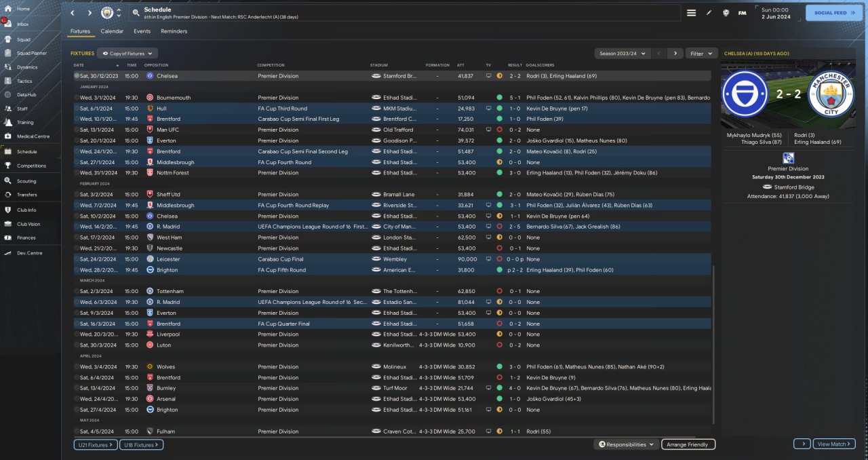The image size is (868, 460).
Task: Click the TV icon on the Man UFC row
Action: 488,130
